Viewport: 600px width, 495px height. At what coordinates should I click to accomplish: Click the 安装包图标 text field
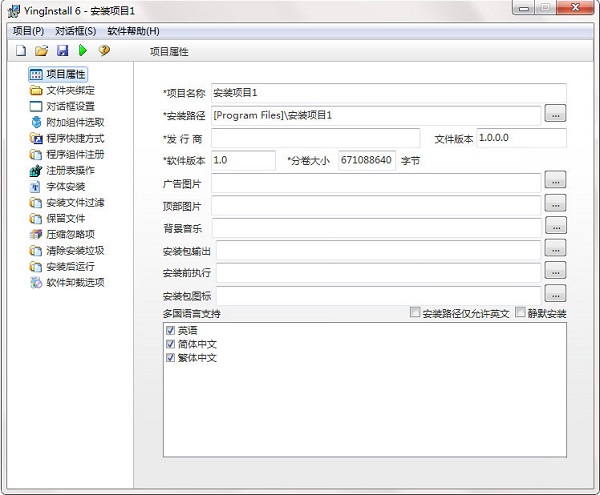click(x=379, y=296)
